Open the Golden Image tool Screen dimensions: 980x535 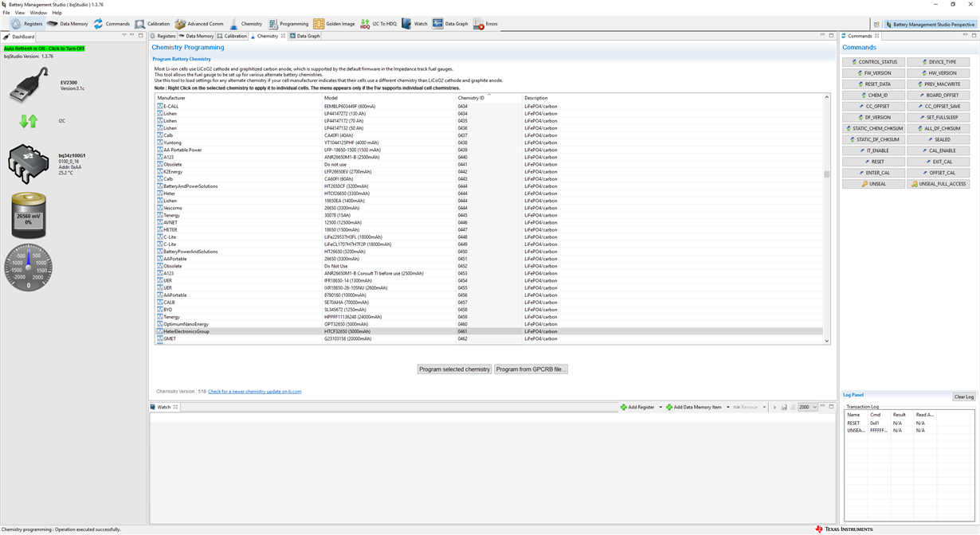[334, 24]
